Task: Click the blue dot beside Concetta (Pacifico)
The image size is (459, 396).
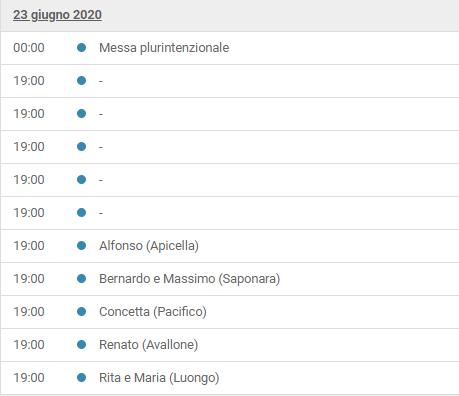Action: [x=81, y=312]
